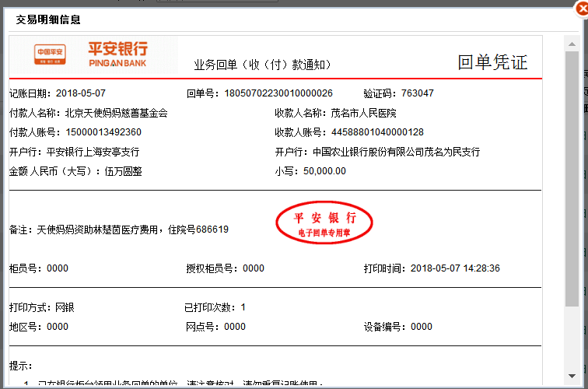588x389 pixels.
Task: Click the amount in words 伍万圆整
Action: click(x=123, y=171)
